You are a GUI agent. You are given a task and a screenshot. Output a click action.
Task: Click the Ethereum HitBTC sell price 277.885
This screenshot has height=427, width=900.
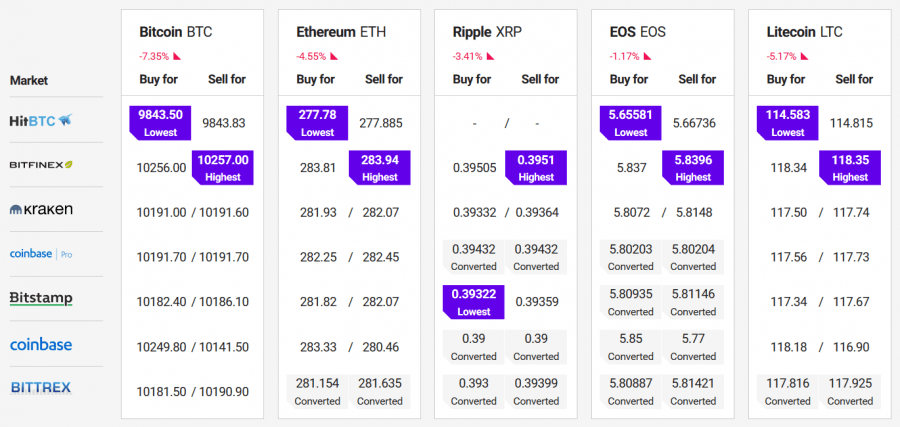381,123
